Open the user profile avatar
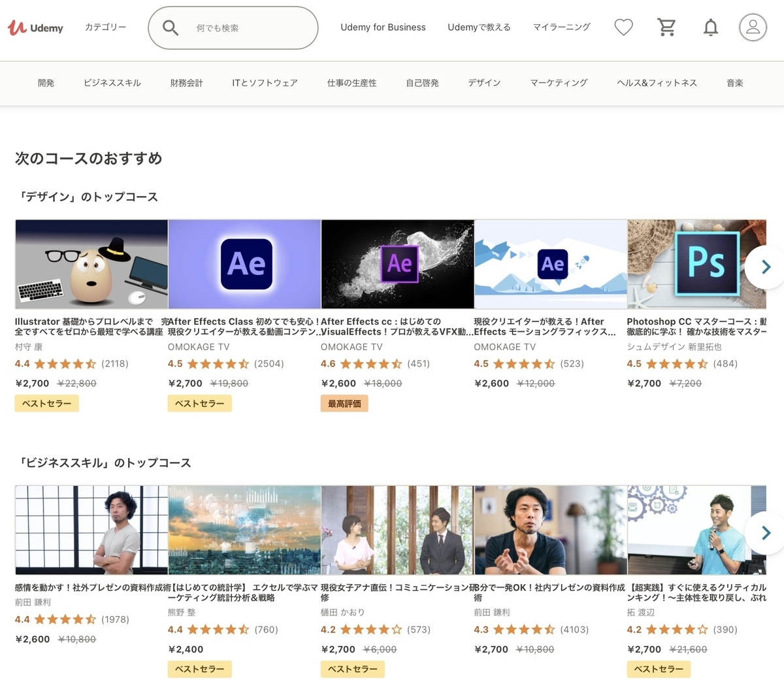This screenshot has height=686, width=784. [x=753, y=27]
